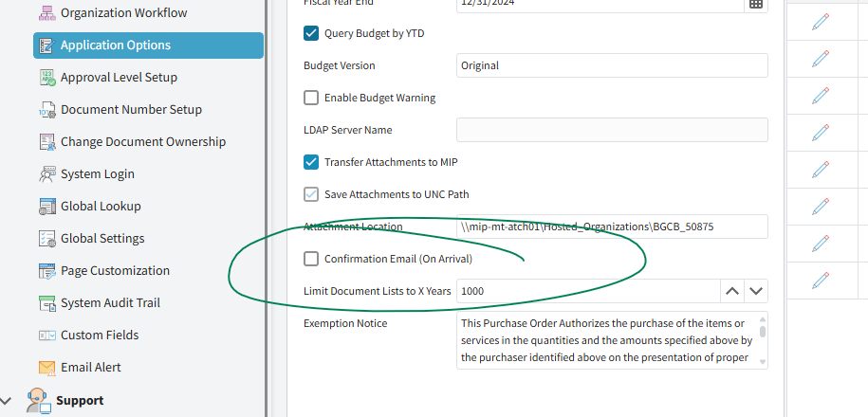Open Global Settings from the sidebar
Viewport: 868px width, 417px height.
pyautogui.click(x=102, y=239)
